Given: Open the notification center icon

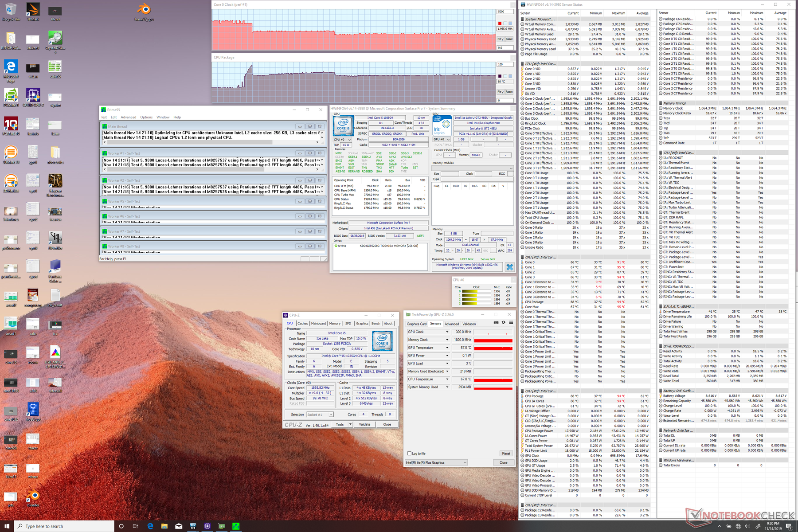Looking at the screenshot, I should (x=789, y=526).
